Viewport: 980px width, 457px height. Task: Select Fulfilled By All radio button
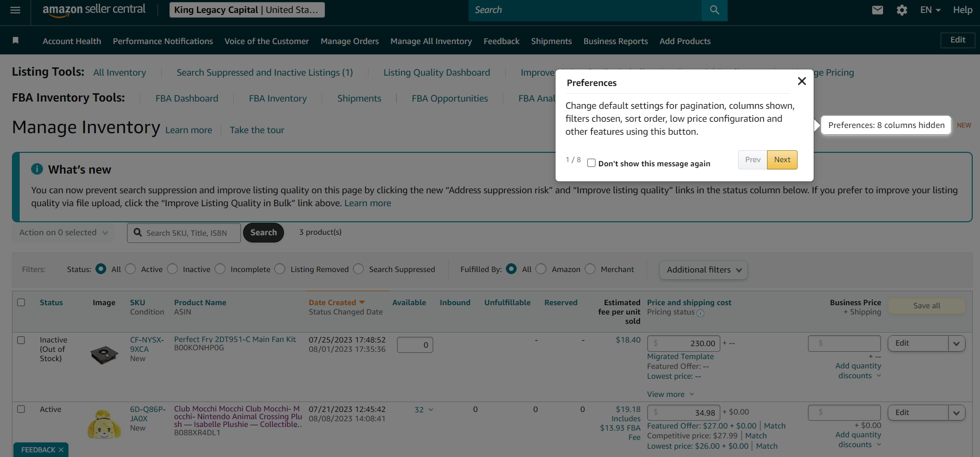512,268
